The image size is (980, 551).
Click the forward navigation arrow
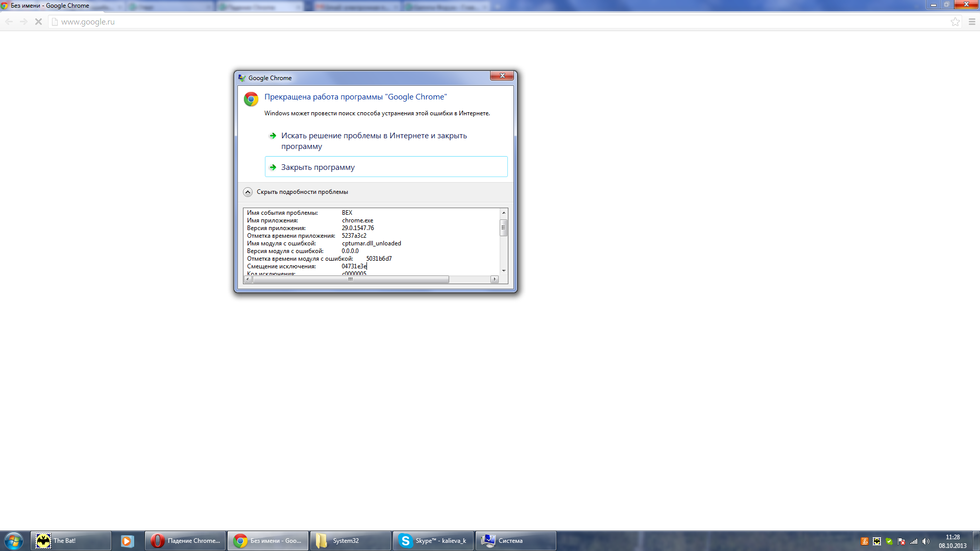pyautogui.click(x=23, y=21)
